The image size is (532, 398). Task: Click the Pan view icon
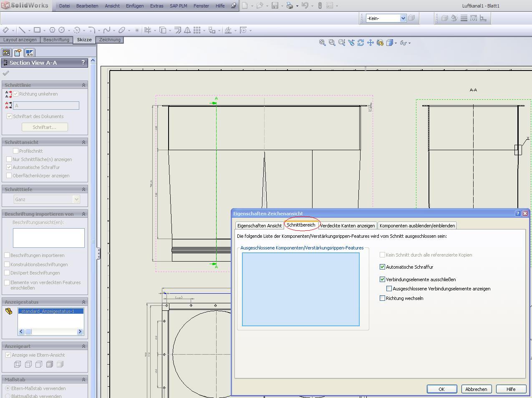point(370,43)
